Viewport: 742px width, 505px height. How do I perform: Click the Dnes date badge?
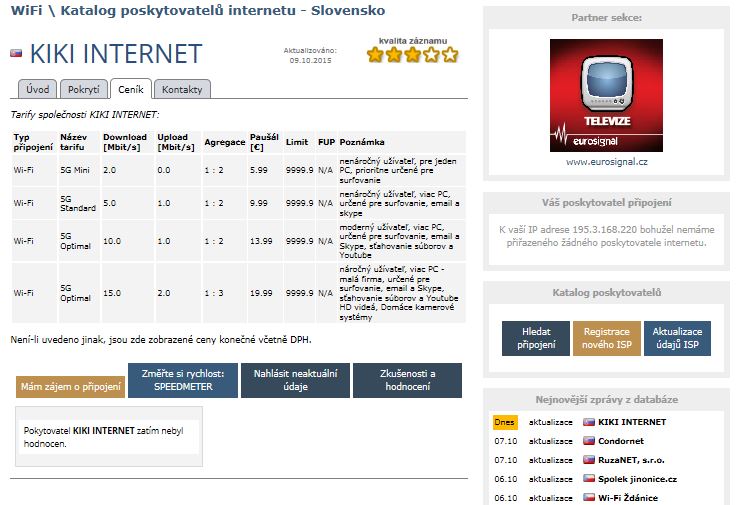pyautogui.click(x=504, y=422)
